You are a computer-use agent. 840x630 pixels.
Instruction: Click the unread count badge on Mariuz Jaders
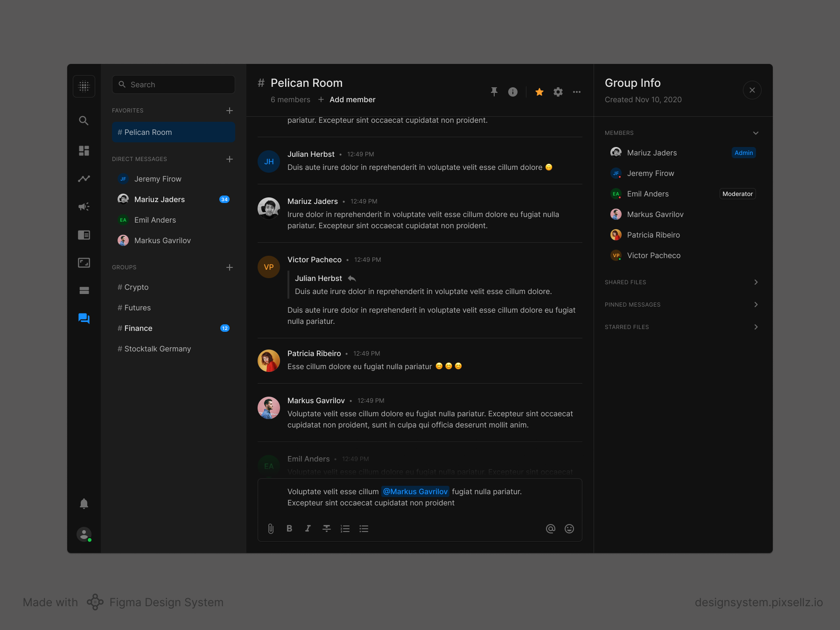click(x=224, y=199)
